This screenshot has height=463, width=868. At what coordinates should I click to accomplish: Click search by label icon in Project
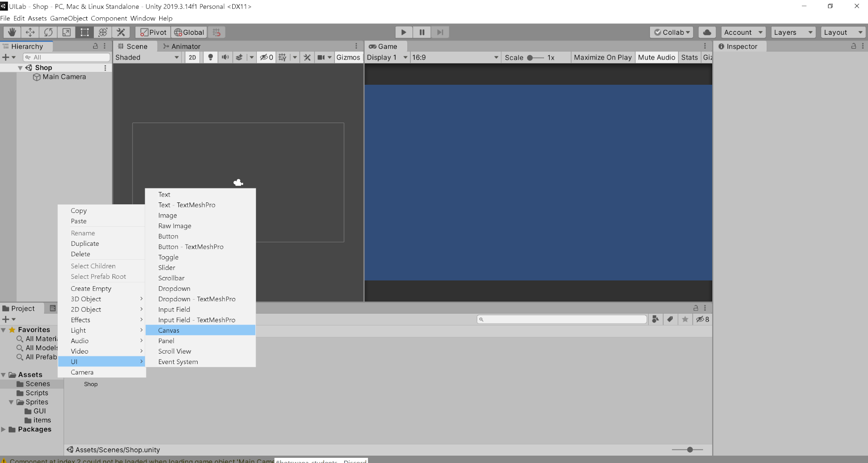[670, 319]
